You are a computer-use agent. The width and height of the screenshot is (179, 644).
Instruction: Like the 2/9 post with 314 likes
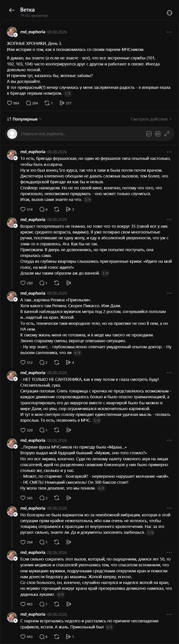point(26,209)
